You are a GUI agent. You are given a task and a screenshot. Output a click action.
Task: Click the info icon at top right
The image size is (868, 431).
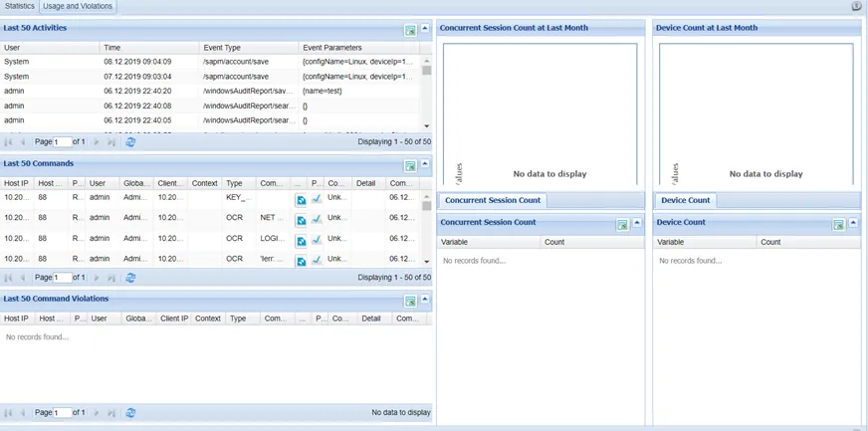tap(856, 6)
